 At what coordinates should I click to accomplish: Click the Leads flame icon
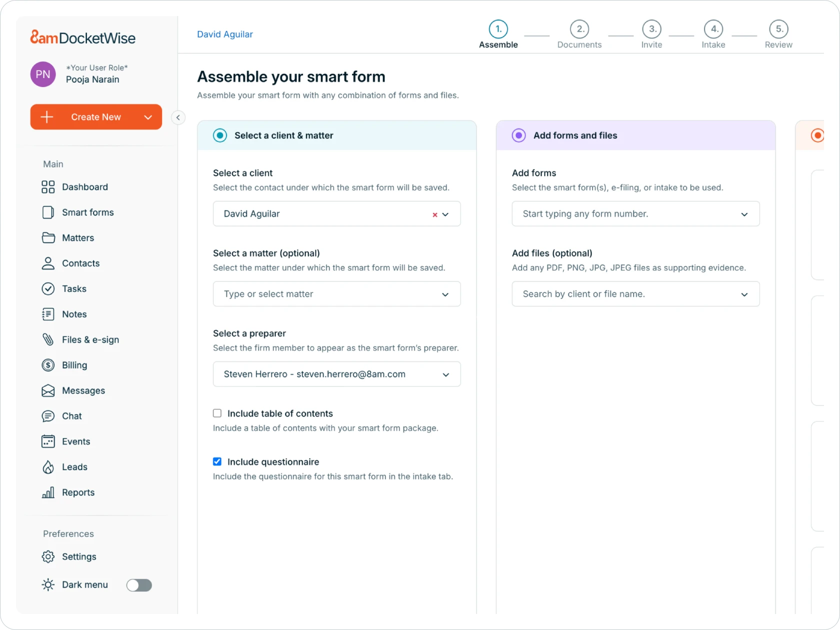coord(48,467)
